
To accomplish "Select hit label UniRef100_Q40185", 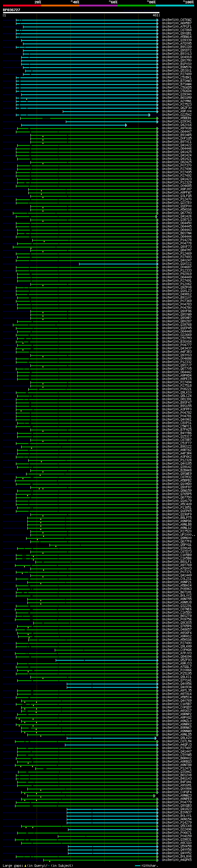I will (x=176, y=464).
